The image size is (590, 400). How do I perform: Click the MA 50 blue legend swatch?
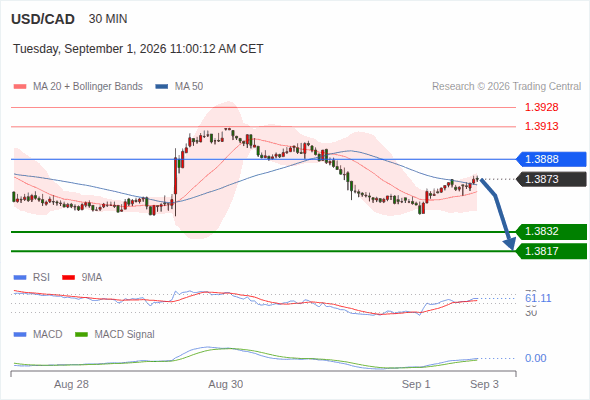coord(162,87)
